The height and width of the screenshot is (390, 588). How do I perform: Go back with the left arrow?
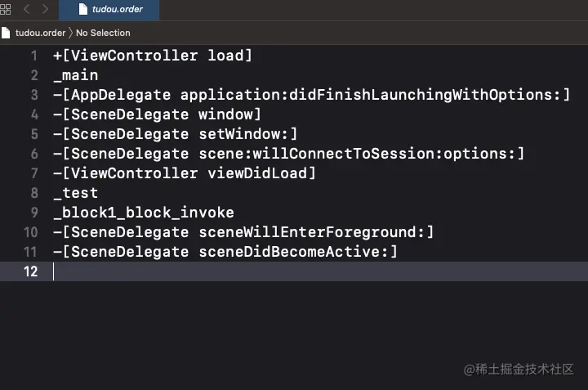point(26,10)
